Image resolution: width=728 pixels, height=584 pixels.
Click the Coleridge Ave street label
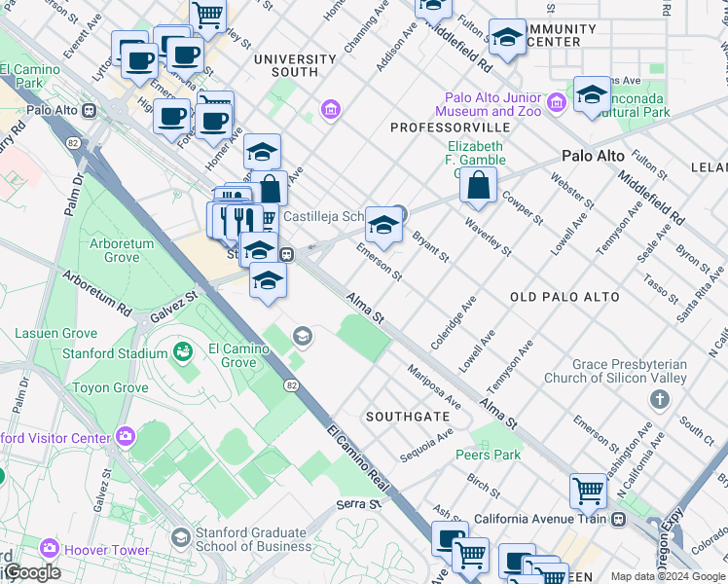coord(454,322)
